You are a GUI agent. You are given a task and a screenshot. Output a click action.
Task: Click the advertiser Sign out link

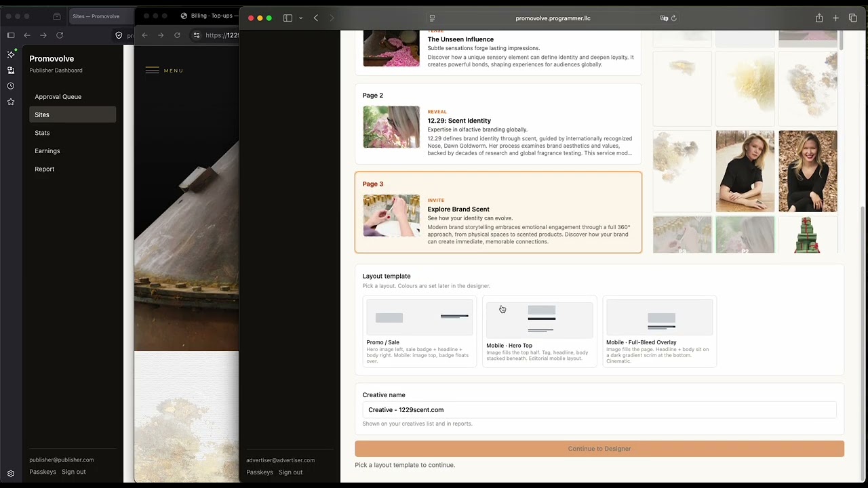(x=290, y=472)
